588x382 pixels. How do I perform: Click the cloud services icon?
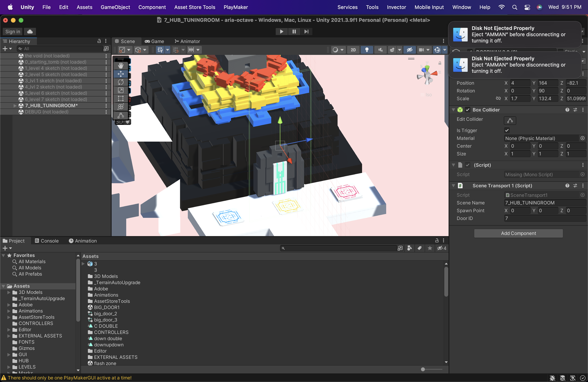click(30, 31)
